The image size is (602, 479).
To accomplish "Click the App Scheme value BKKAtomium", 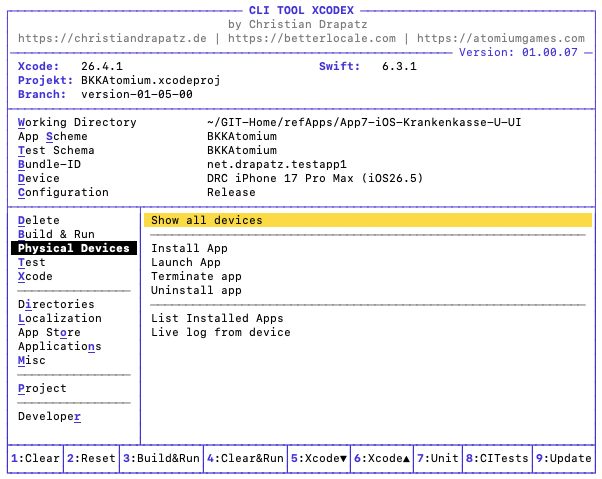I will click(242, 136).
